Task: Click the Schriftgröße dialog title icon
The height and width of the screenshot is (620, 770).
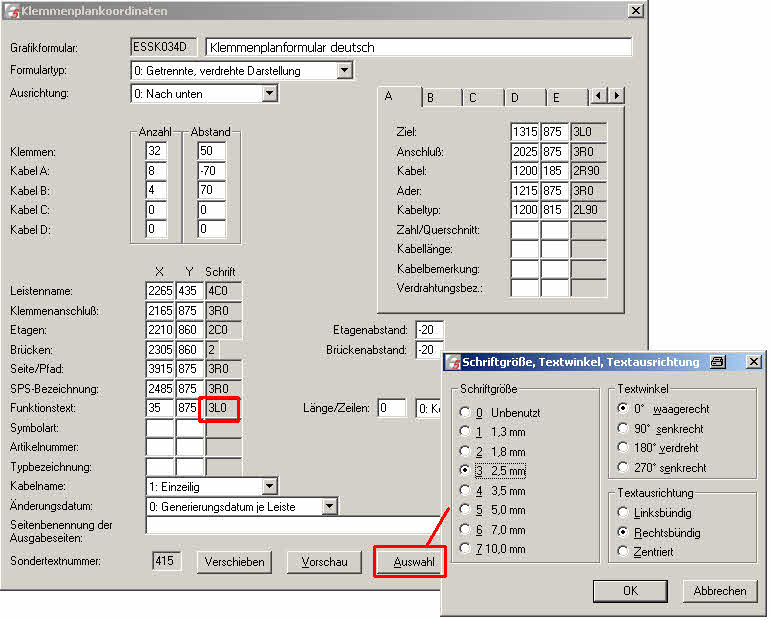Action: coord(453,362)
